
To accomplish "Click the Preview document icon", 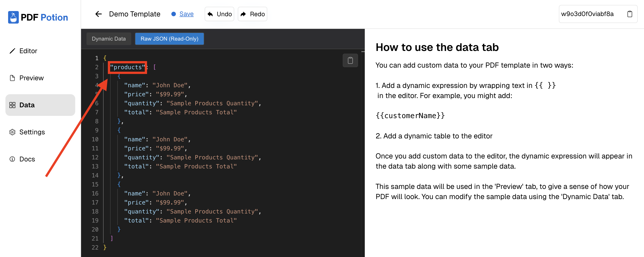I will 12,78.
